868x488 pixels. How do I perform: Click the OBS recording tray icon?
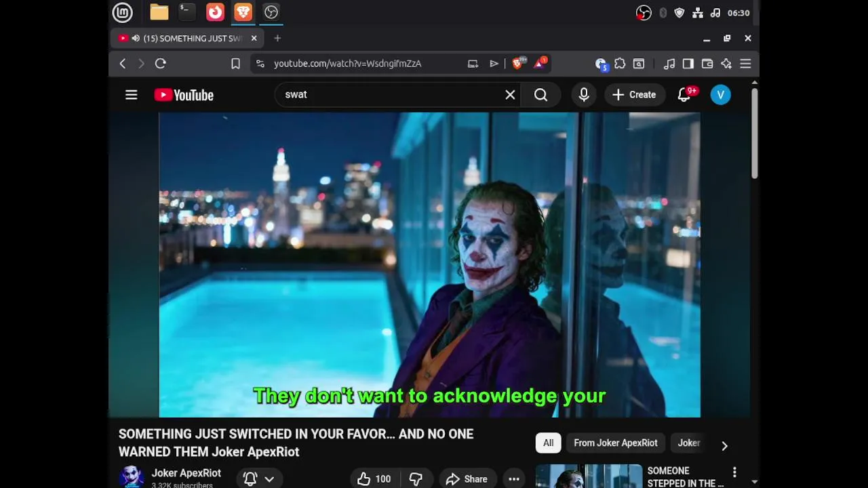click(644, 13)
